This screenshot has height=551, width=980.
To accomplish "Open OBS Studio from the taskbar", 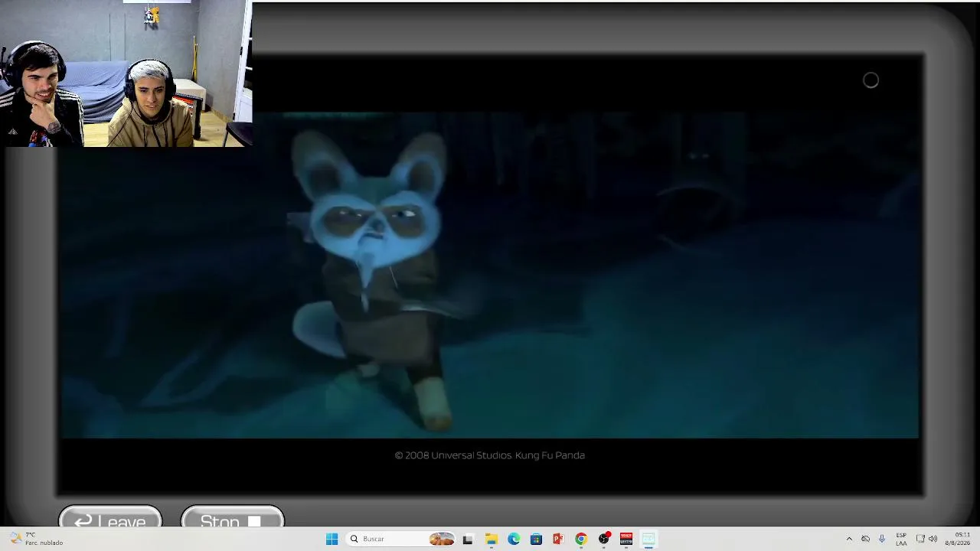I will pos(604,539).
